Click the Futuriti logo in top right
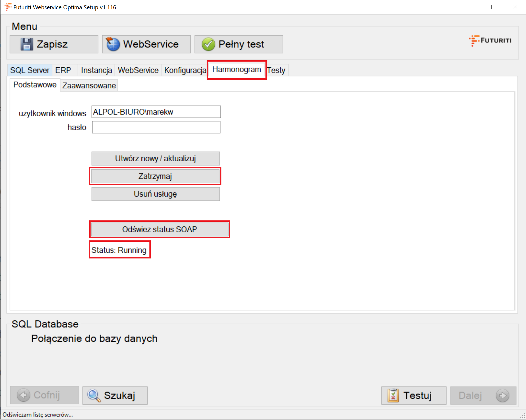Image resolution: width=526 pixels, height=420 pixels. (x=490, y=41)
